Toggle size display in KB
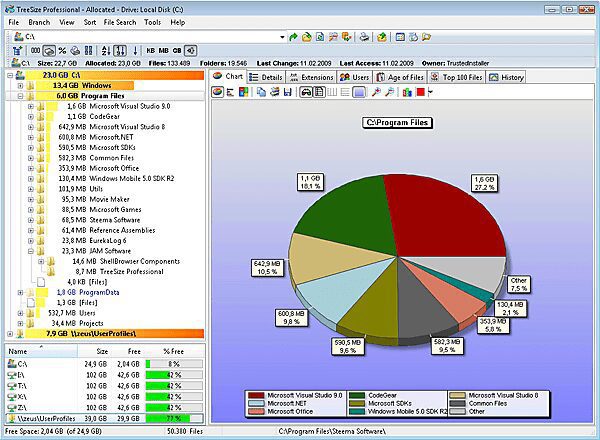The width and height of the screenshot is (600, 440). [x=151, y=51]
